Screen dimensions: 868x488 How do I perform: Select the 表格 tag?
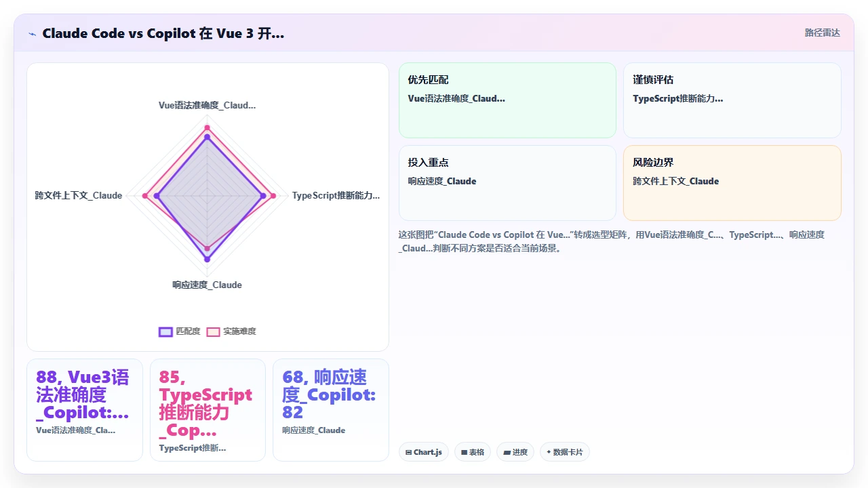473,452
